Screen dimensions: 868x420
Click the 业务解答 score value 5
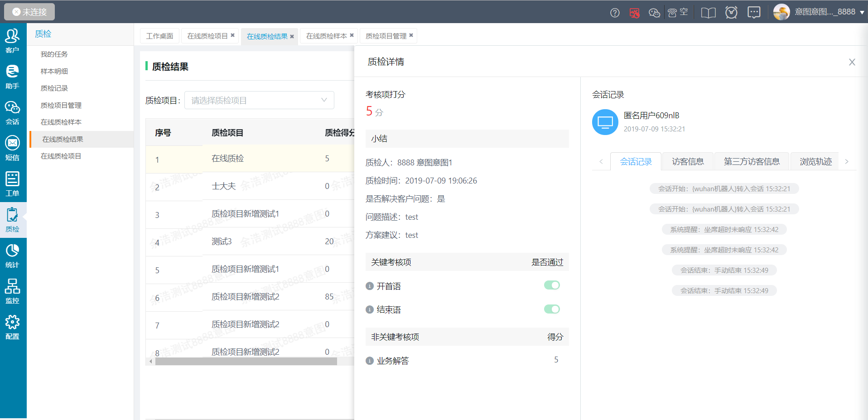pos(556,360)
